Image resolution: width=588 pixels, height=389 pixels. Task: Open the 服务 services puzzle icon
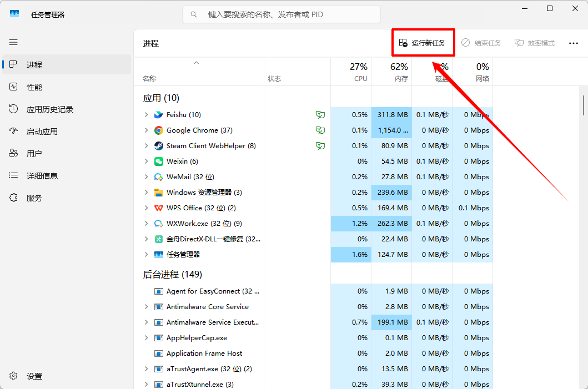click(x=13, y=198)
